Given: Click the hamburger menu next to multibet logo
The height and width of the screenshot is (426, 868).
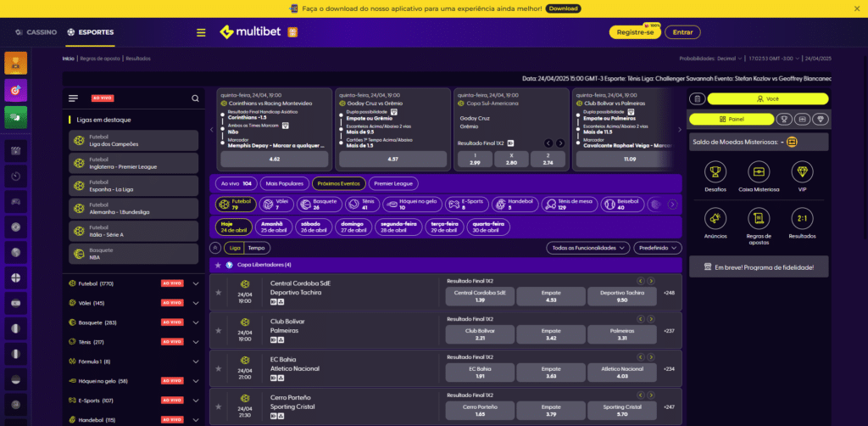Looking at the screenshot, I should click(x=201, y=33).
